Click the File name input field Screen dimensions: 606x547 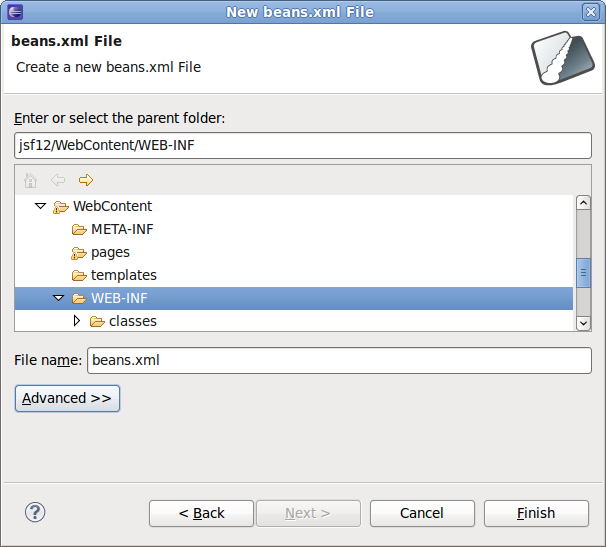339,360
